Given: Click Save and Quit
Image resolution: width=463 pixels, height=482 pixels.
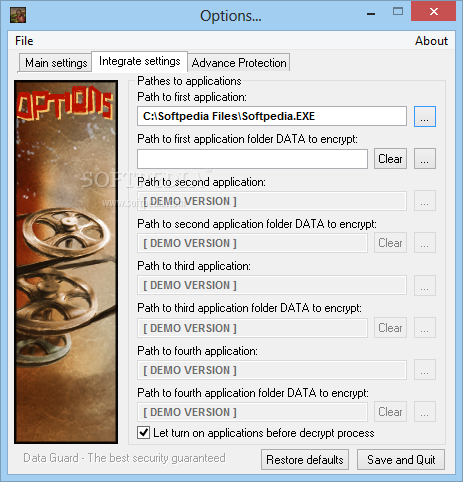Looking at the screenshot, I should point(401,460).
